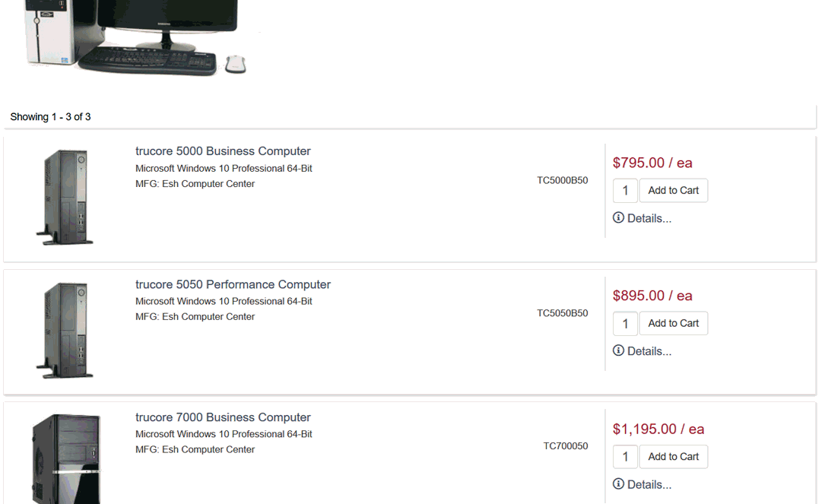This screenshot has width=825, height=504.
Task: Add trucore 5000 Business Computer to cart
Action: tap(673, 191)
